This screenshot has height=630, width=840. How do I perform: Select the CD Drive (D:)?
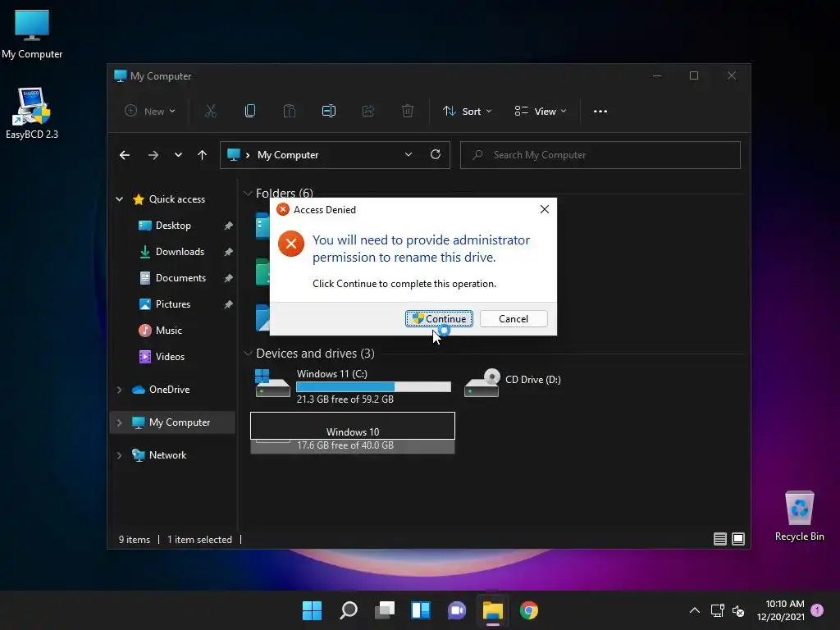513,382
